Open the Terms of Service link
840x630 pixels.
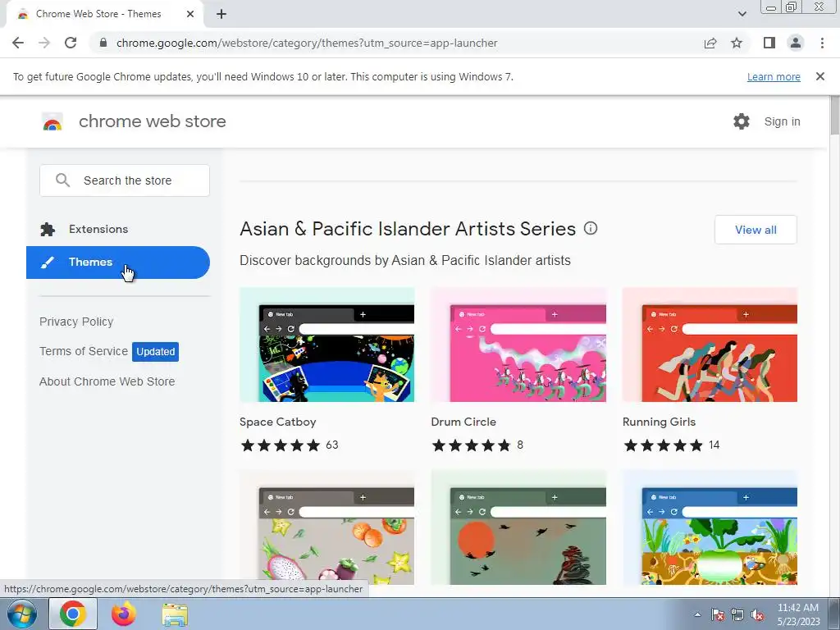click(x=84, y=351)
